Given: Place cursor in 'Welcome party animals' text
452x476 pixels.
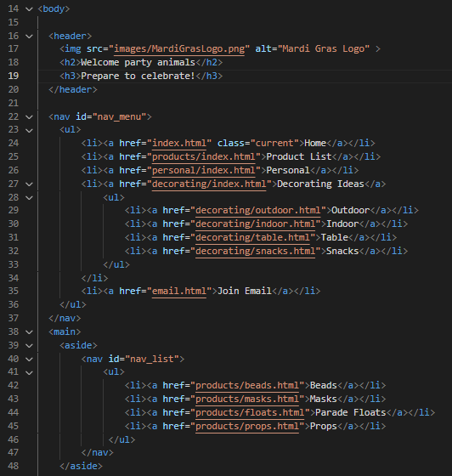Looking at the screenshot, I should coord(138,63).
